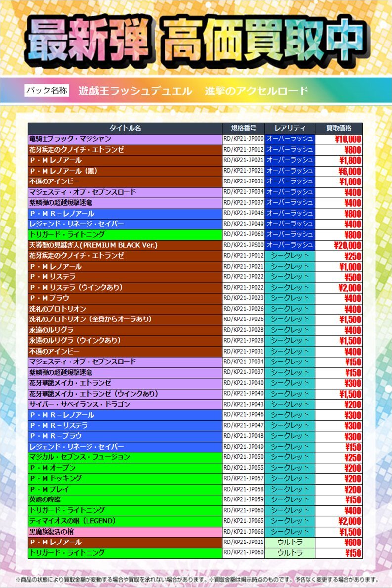The image size is (392, 588).
Task: Select the P・Mレノアール (黒) title cell
Action: [125, 171]
